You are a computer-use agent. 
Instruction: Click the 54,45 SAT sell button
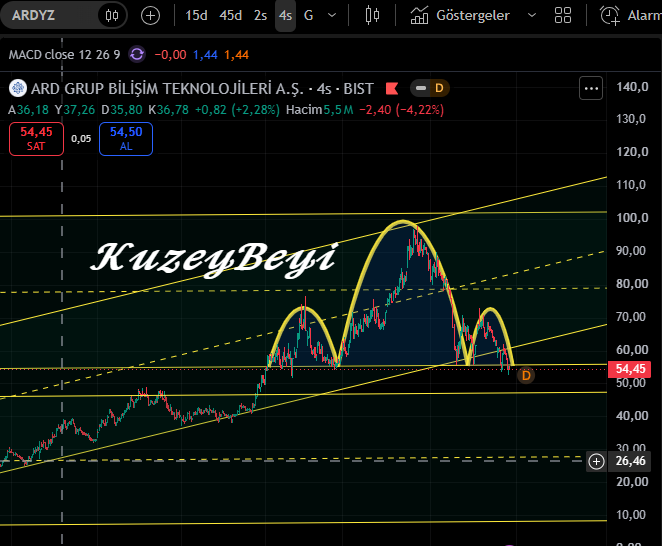pos(36,139)
